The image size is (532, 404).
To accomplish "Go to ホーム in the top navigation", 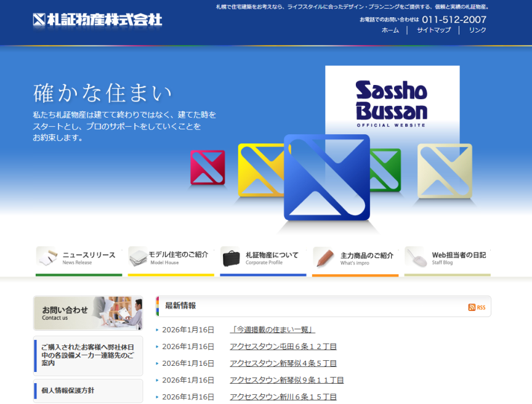I will pos(390,30).
